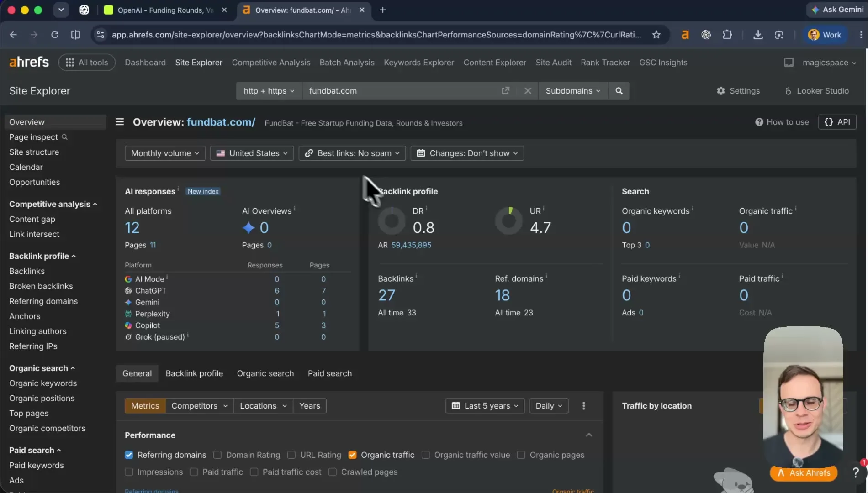This screenshot has height=493, width=868.
Task: Enable Crawled pages checkbox
Action: 333,472
